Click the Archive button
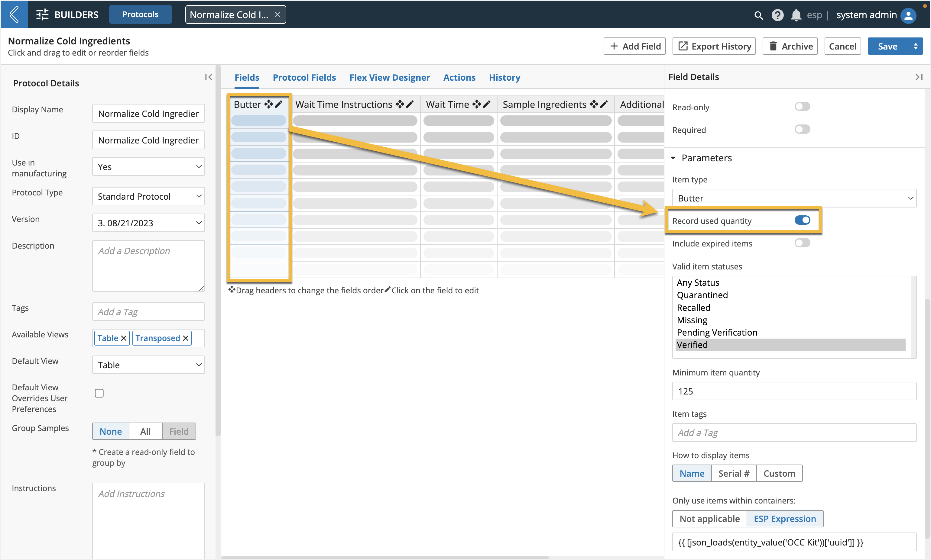Image resolution: width=931 pixels, height=560 pixels. [790, 47]
